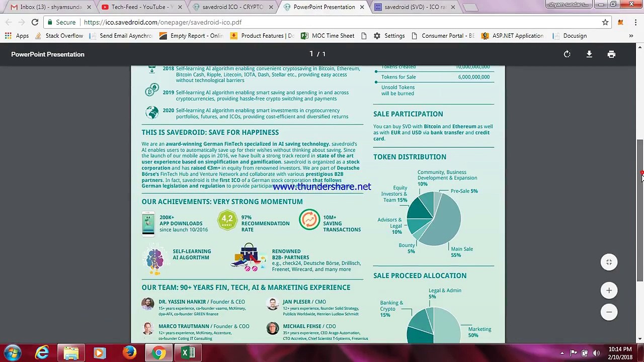Launch Firefox from the taskbar

[x=129, y=353]
